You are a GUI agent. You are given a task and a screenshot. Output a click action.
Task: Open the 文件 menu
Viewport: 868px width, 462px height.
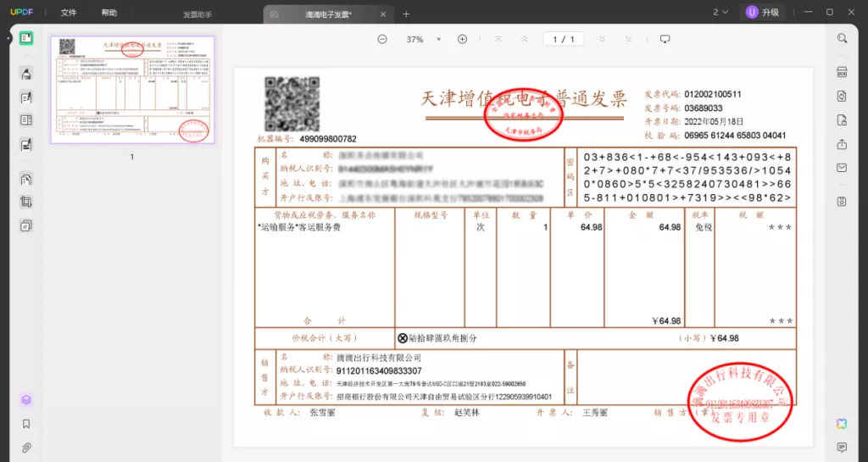tap(69, 13)
